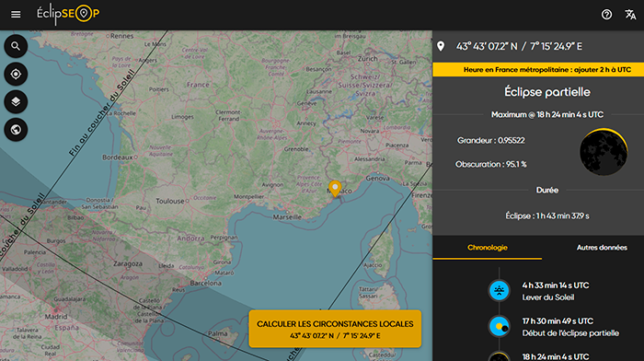Click the Éclipse partielle heading
This screenshot has height=361, width=644.
click(x=547, y=92)
